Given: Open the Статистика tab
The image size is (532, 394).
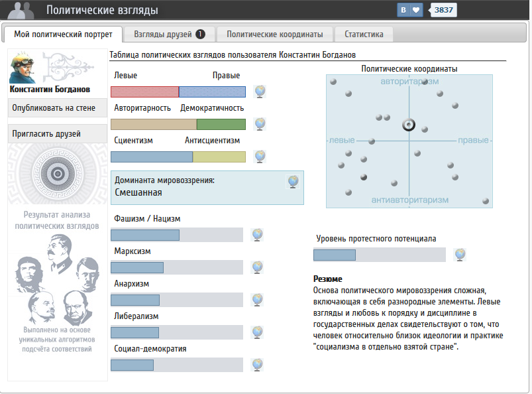Looking at the screenshot, I should 364,34.
